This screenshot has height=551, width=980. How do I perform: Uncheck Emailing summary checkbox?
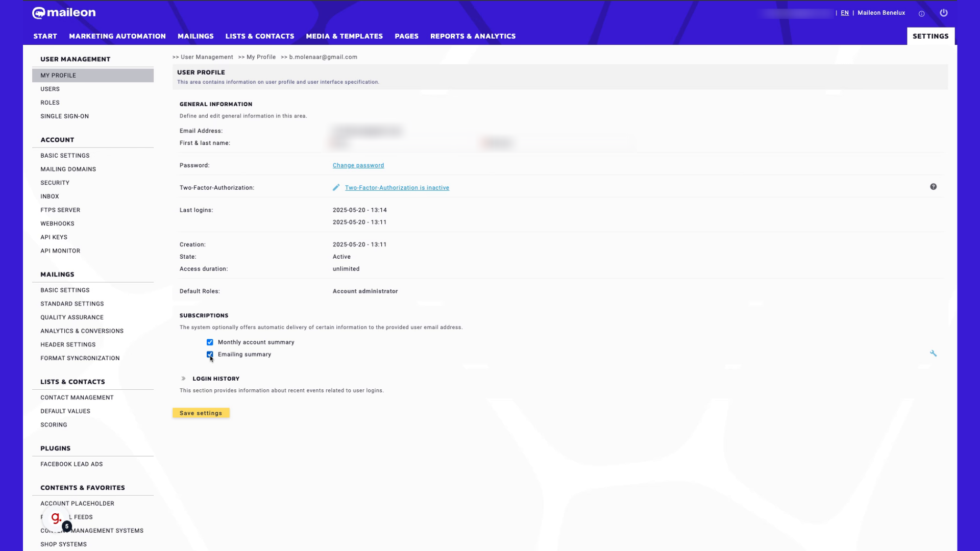210,355
